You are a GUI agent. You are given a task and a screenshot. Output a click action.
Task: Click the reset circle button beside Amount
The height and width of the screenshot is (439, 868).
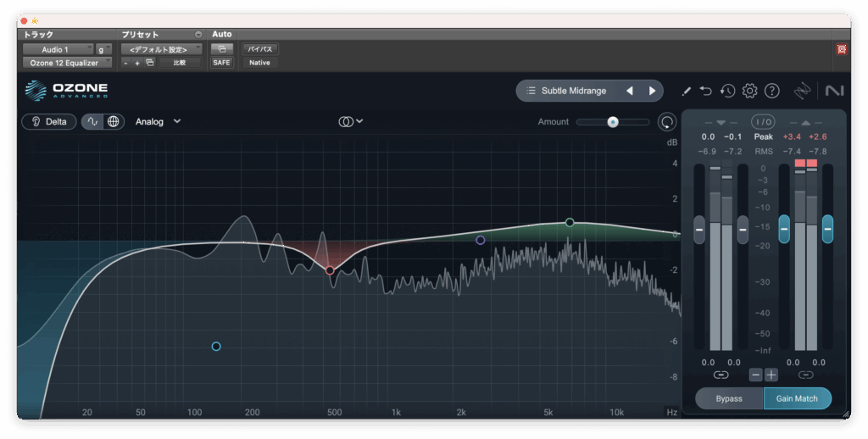667,122
